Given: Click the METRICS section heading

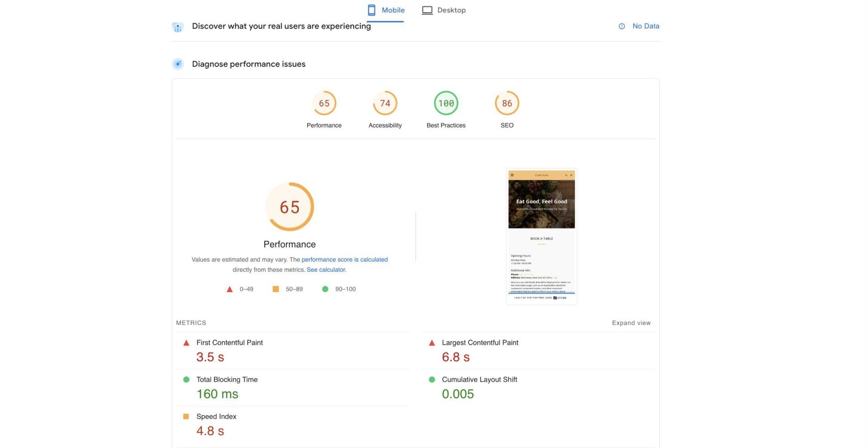Looking at the screenshot, I should (x=191, y=323).
